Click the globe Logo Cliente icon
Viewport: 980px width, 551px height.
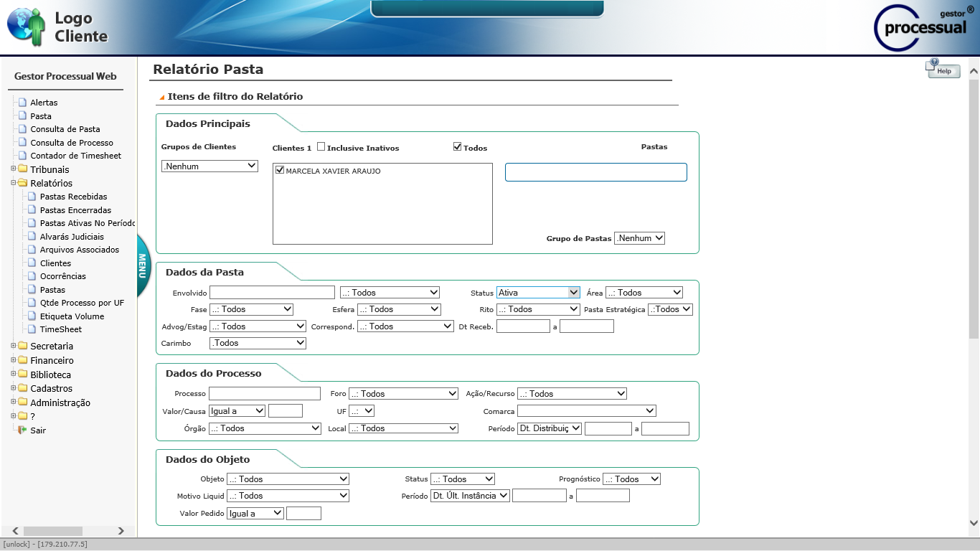[26, 27]
